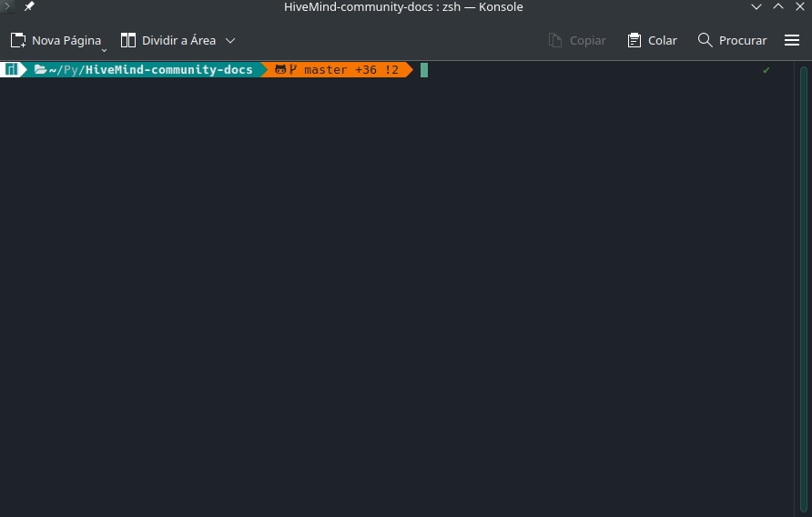
Task: Click the ~/Py/HiveMind-community-docs path text
Action: 151,69
